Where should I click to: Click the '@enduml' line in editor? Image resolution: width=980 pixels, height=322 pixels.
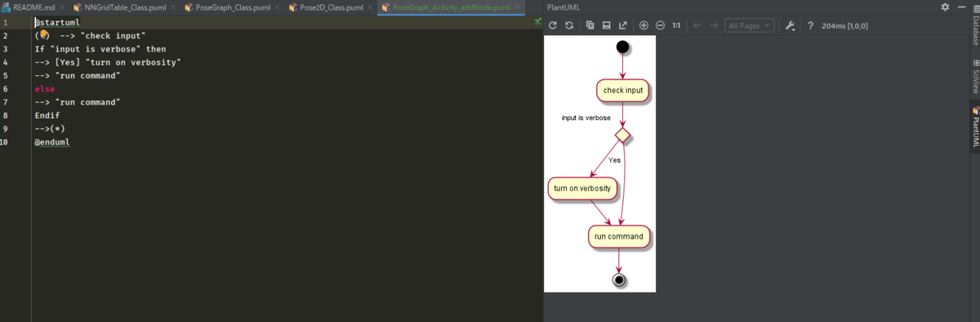[x=52, y=142]
